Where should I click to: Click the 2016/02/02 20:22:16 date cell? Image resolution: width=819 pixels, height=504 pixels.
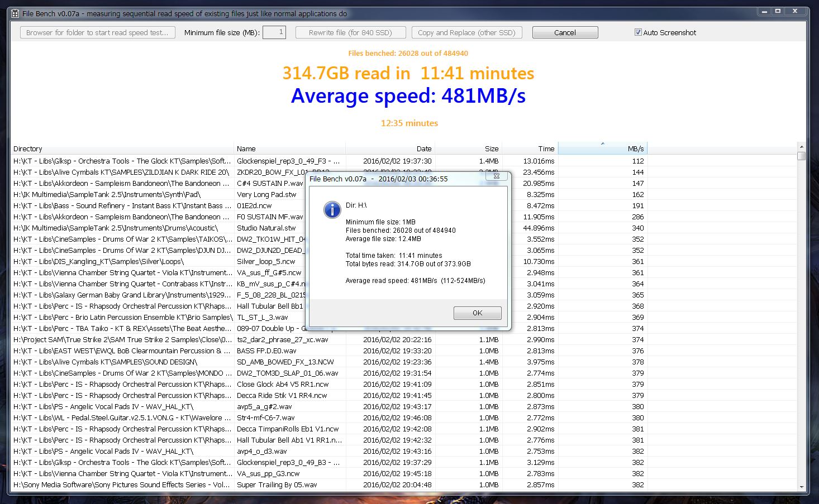point(397,339)
